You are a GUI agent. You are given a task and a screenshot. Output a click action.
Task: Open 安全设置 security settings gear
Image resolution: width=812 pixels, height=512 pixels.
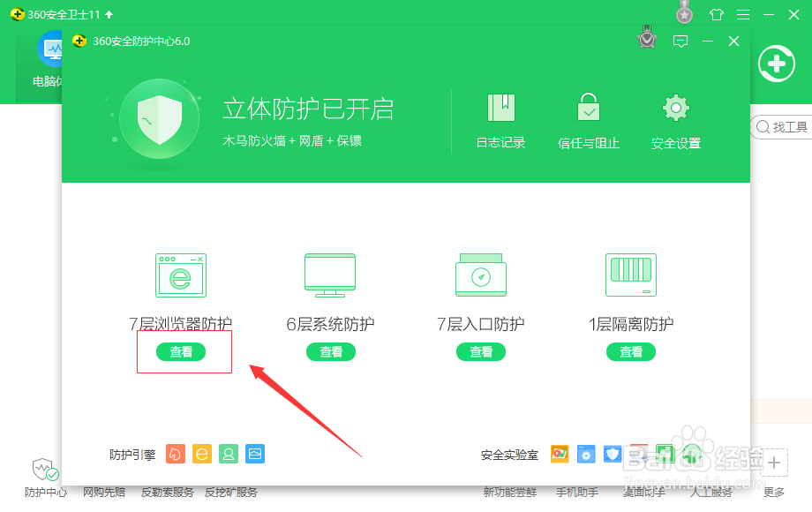676,121
